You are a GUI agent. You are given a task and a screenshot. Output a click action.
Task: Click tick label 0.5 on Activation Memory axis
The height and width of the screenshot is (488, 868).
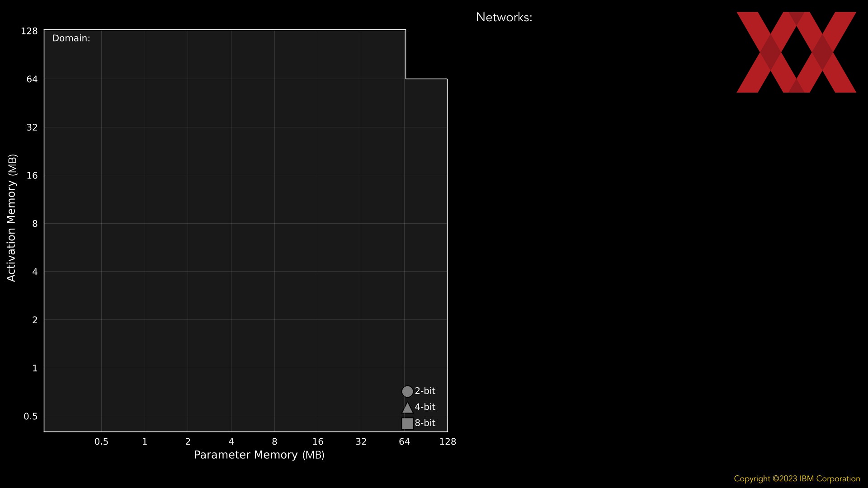31,417
